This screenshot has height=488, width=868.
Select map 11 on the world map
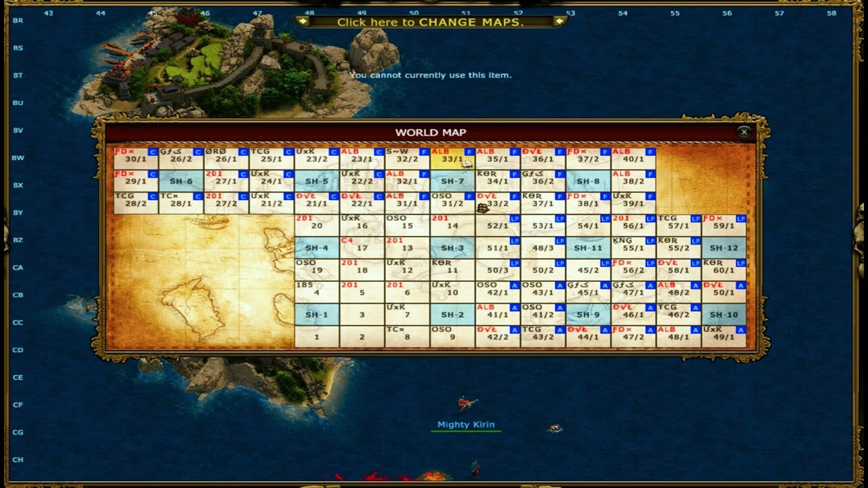coord(452,270)
